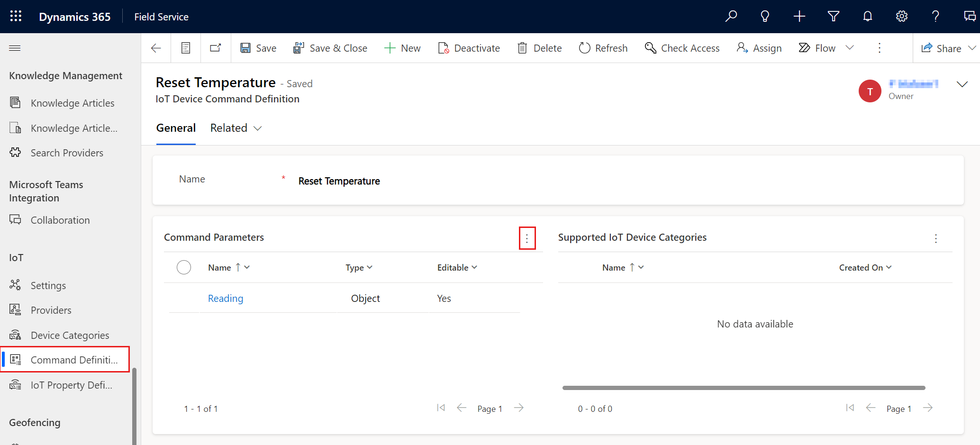Switch to the General tab
The height and width of the screenshot is (445, 980).
point(176,127)
